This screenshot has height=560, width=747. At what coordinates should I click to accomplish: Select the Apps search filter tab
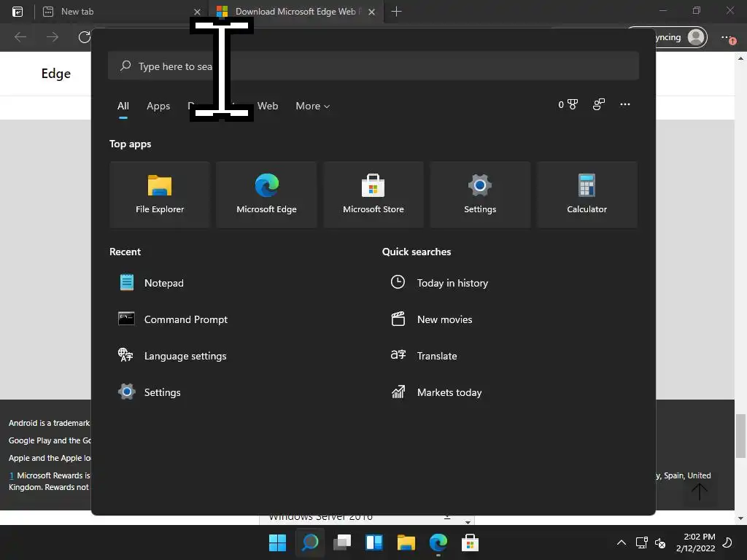(158, 106)
